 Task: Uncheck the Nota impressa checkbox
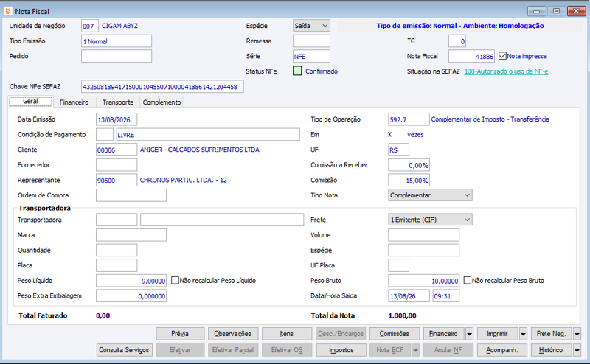pyautogui.click(x=502, y=56)
